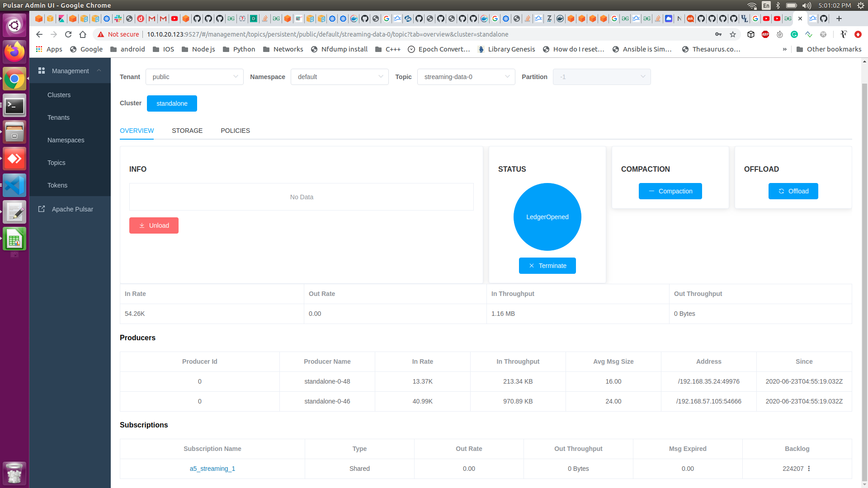Open LibreOffice Calc from the dock
This screenshot has height=488, width=868.
pos(14,239)
